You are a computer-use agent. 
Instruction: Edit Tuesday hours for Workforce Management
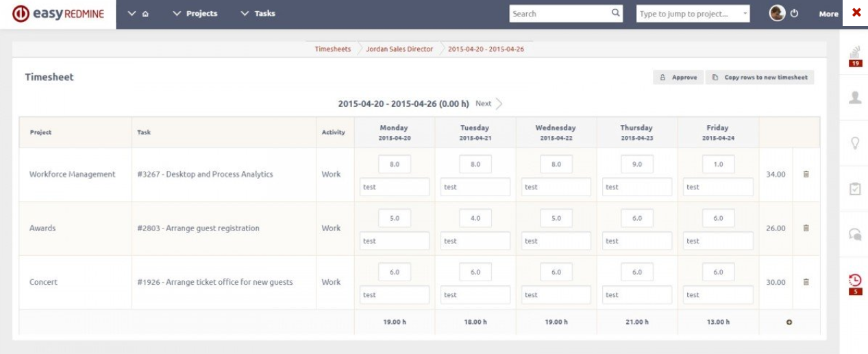475,165
